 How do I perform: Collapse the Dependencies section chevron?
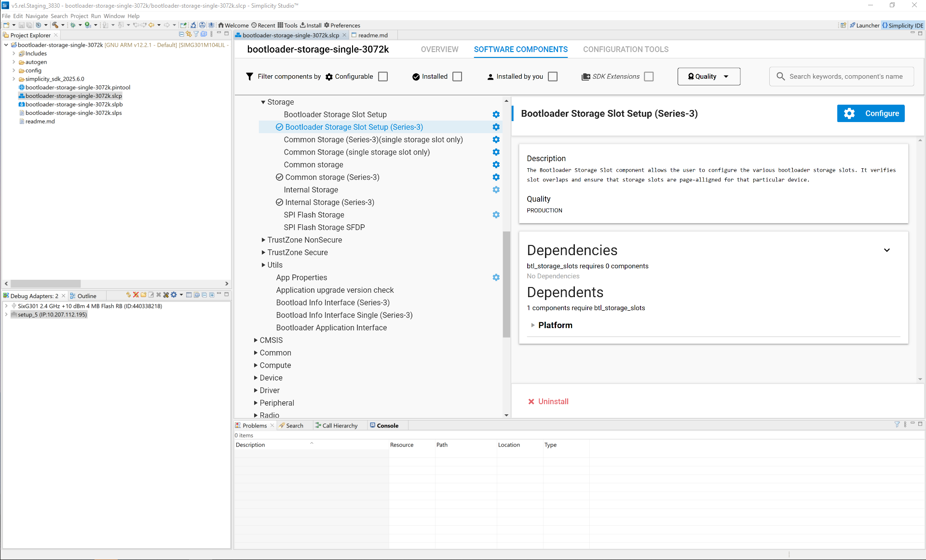(x=886, y=250)
